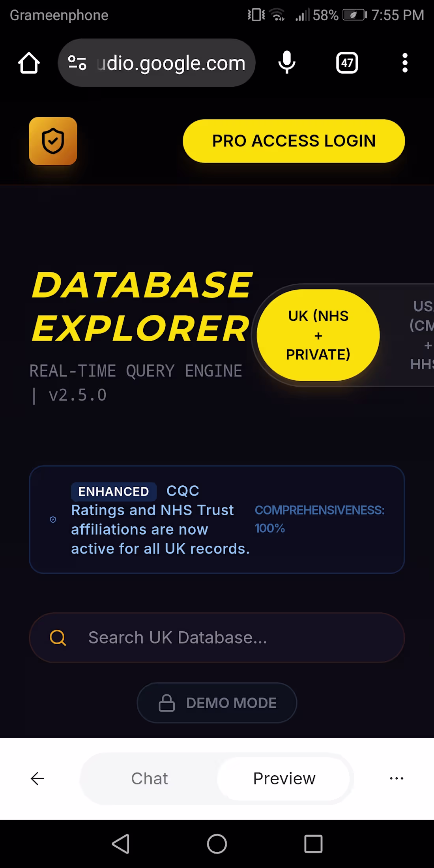Tap the microphone voice search icon
Viewport: 434px width, 868px height.
click(x=287, y=62)
